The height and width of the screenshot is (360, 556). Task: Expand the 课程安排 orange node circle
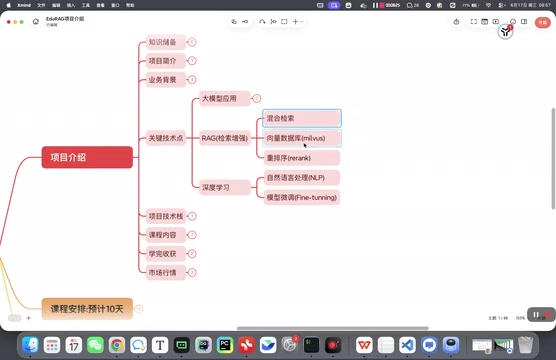139,309
